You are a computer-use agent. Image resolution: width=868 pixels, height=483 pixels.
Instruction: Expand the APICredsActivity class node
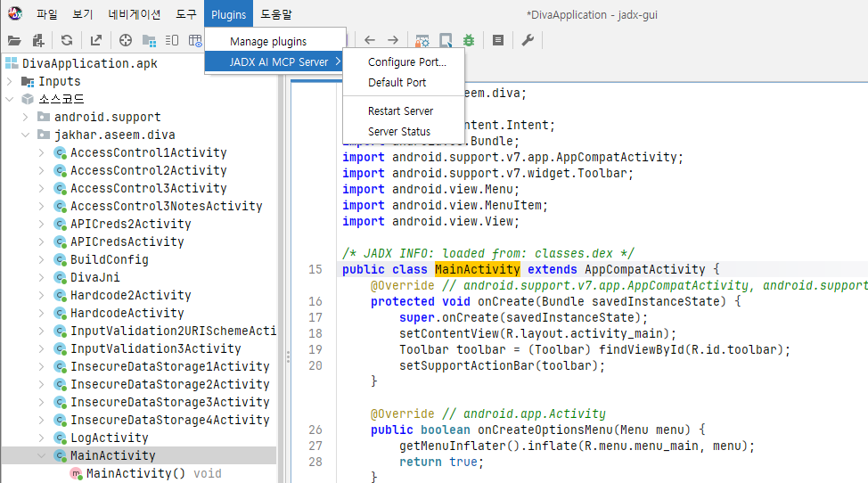pyautogui.click(x=42, y=241)
